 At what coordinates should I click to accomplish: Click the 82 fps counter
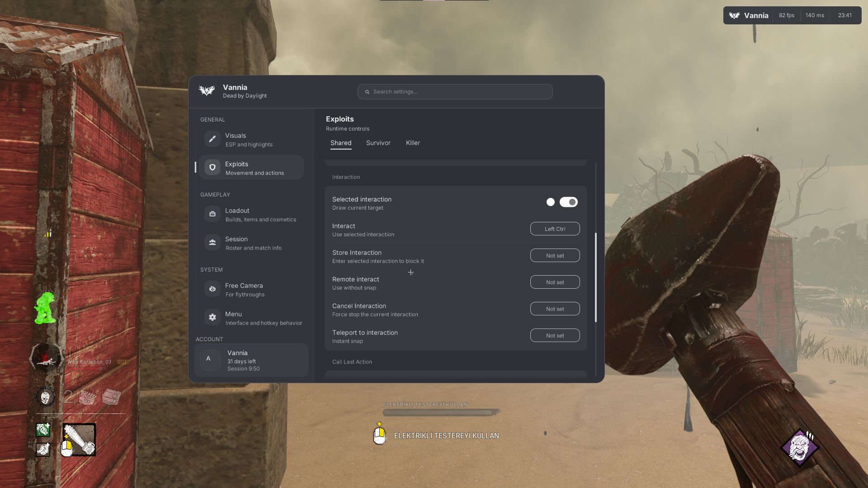pos(787,15)
